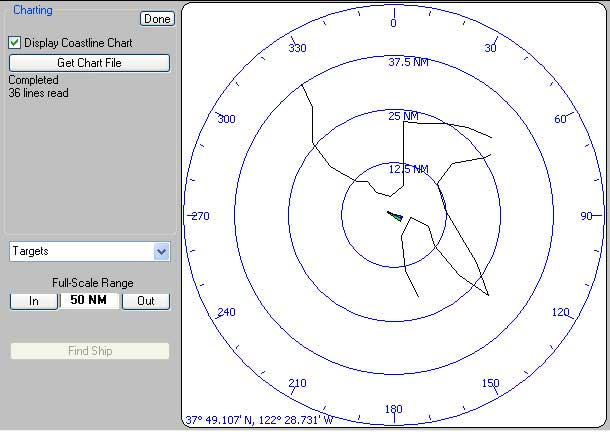Click the 0 degree bearing label
Viewport: 610px width, 432px height.
pyautogui.click(x=393, y=23)
